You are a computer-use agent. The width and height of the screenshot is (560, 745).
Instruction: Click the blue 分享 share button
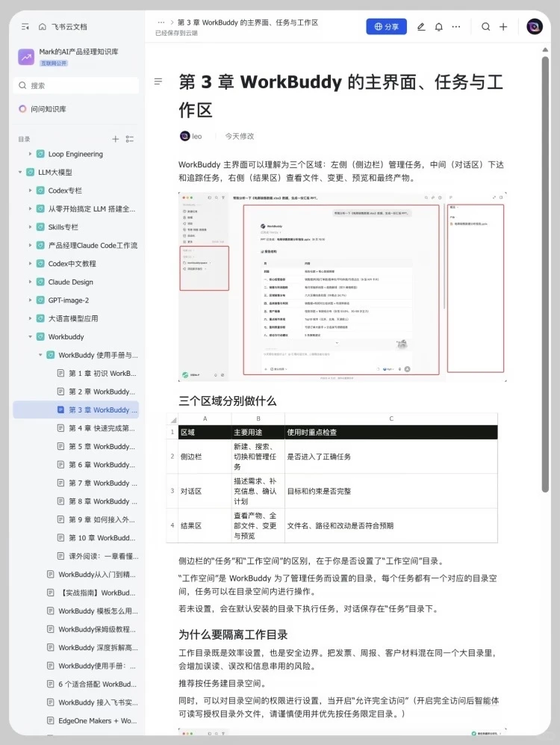[x=386, y=27]
